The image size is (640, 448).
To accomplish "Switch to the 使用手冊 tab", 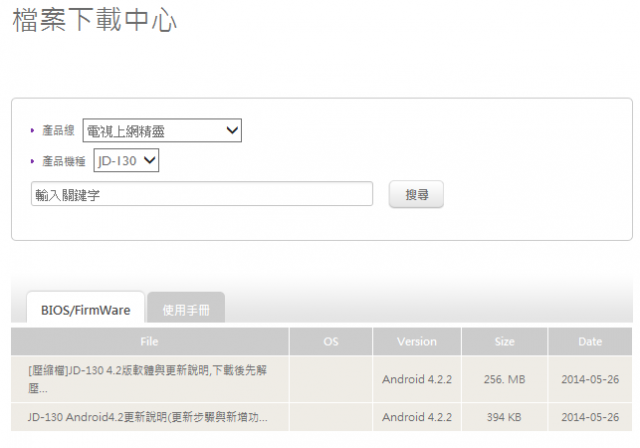I will click(186, 310).
